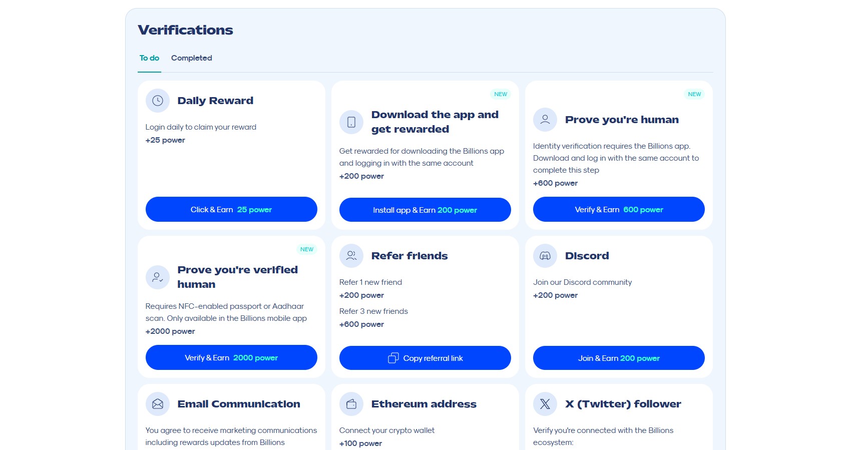
Task: Click the Email Communication envelope icon
Action: pos(157,404)
